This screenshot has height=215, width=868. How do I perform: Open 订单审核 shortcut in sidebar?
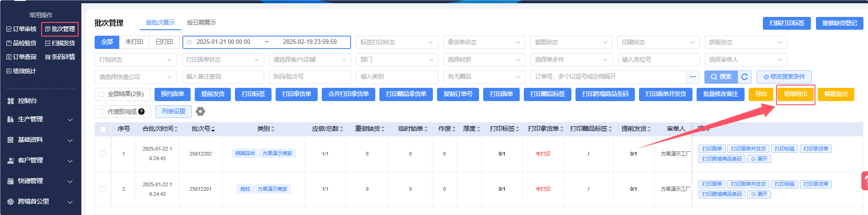[21, 29]
